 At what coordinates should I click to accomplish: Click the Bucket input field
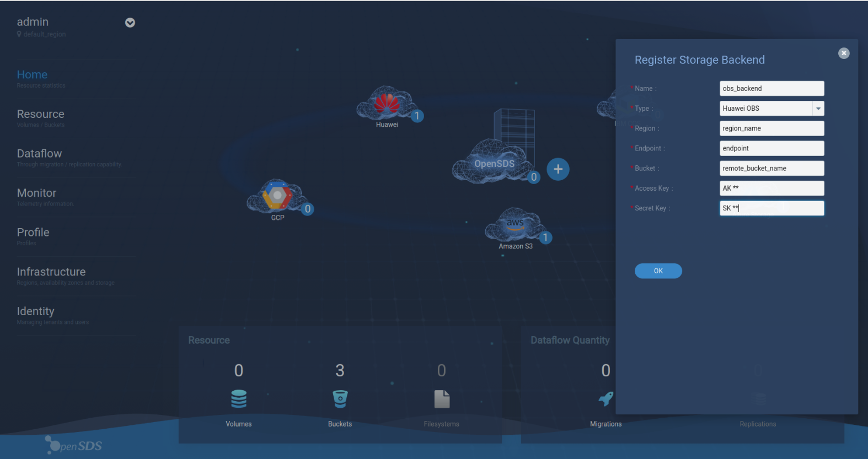pyautogui.click(x=771, y=169)
